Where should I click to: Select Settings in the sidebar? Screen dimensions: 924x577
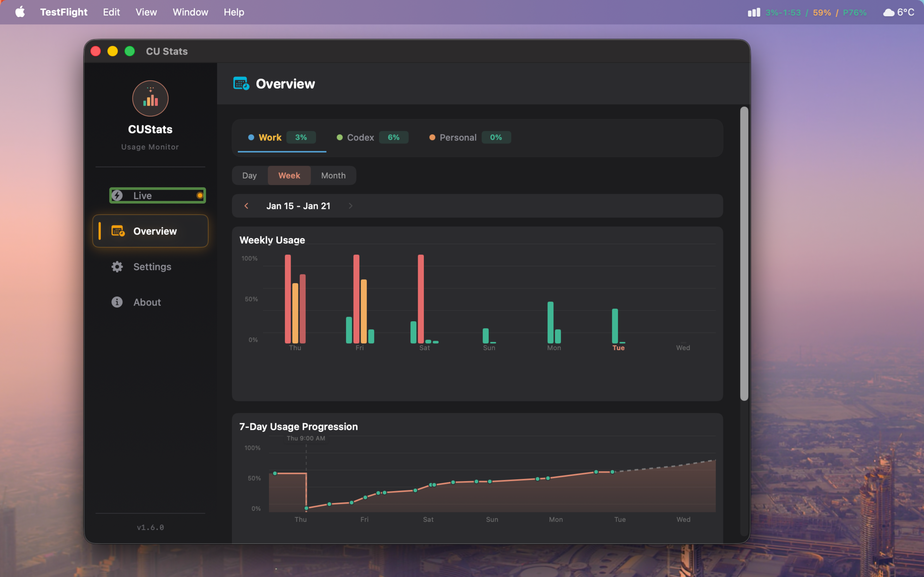[x=152, y=267]
